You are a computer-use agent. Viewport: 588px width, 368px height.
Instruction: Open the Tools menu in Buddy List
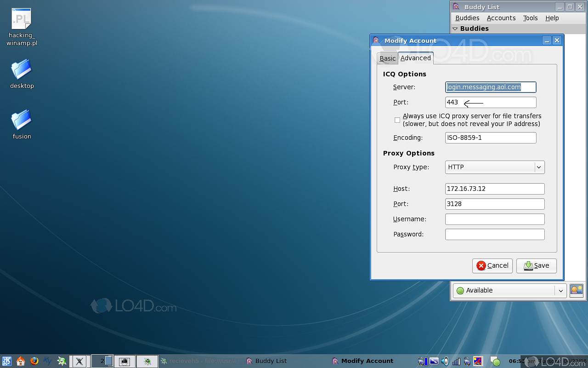point(530,18)
